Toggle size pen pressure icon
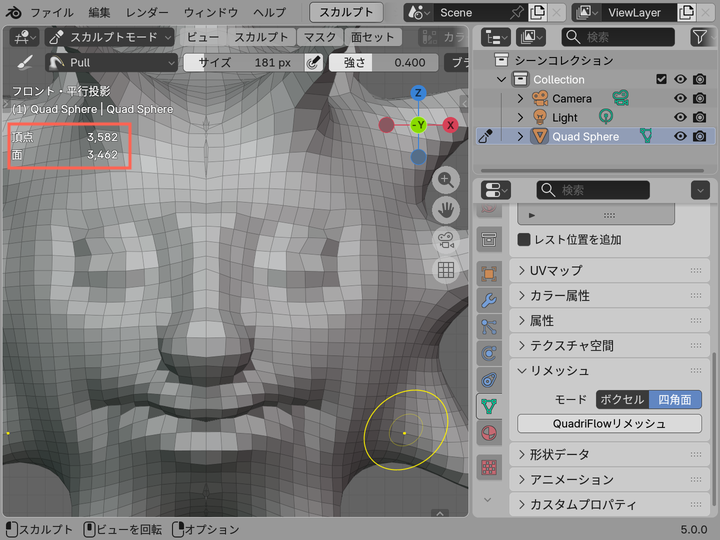The image size is (720, 540). point(313,62)
